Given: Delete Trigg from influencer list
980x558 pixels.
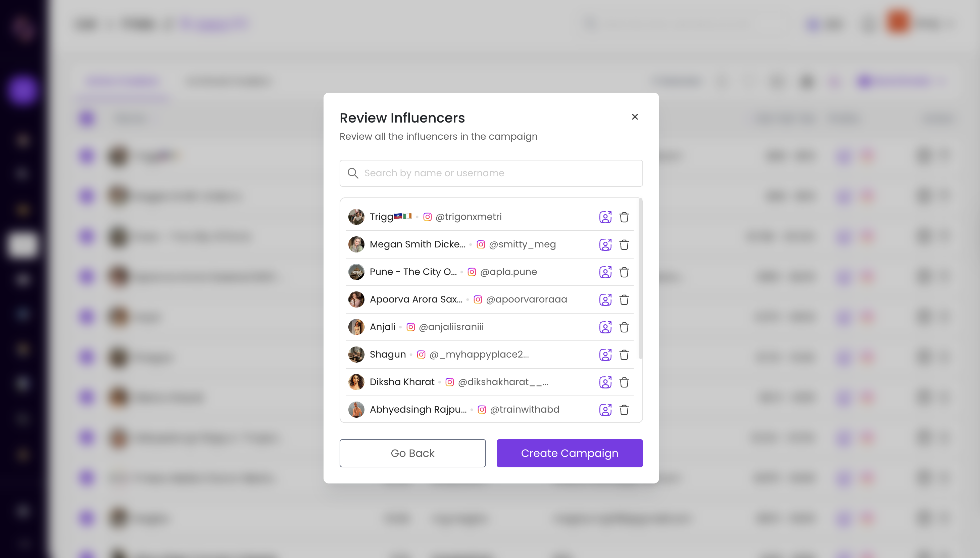Looking at the screenshot, I should (624, 217).
